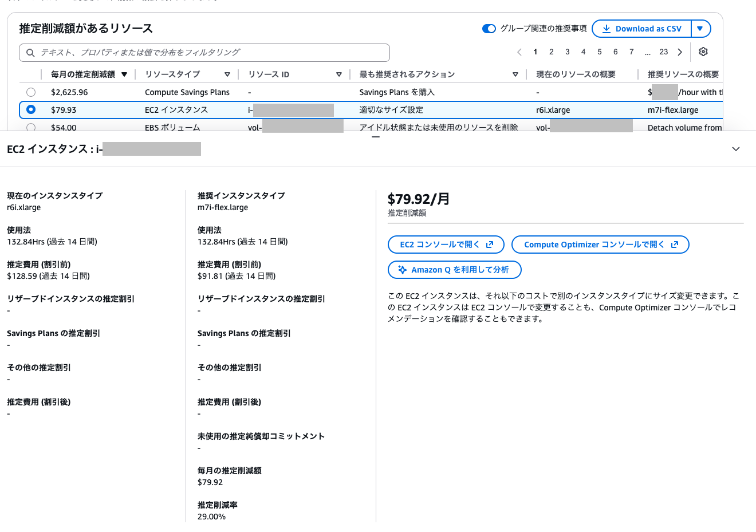Viewport: 756px width, 532px height.
Task: Open table preferences gear icon
Action: pos(703,52)
